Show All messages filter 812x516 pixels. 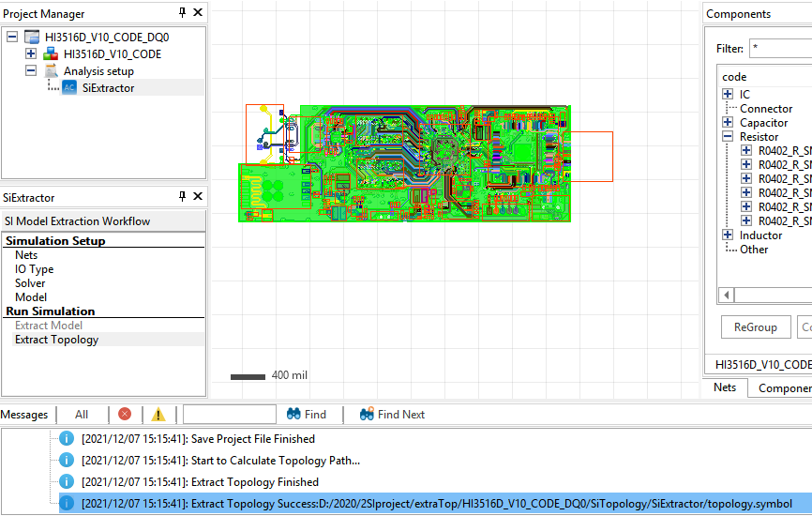(x=82, y=414)
